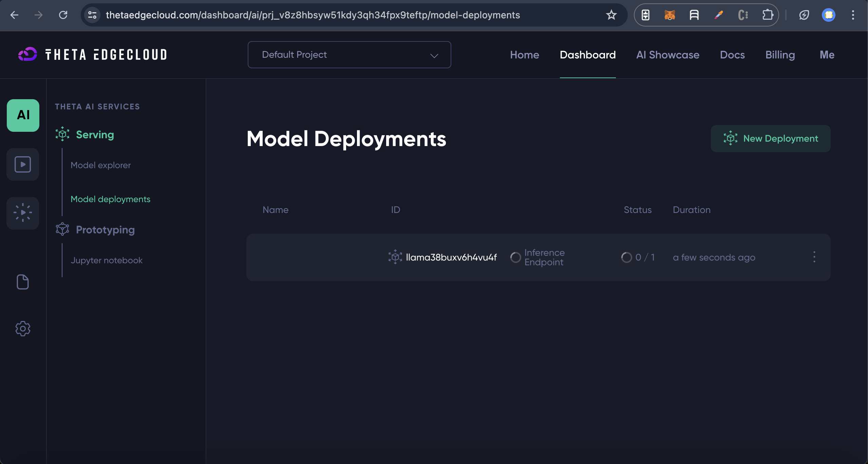Expand the Default Project dropdown
The image size is (868, 464).
pos(349,55)
